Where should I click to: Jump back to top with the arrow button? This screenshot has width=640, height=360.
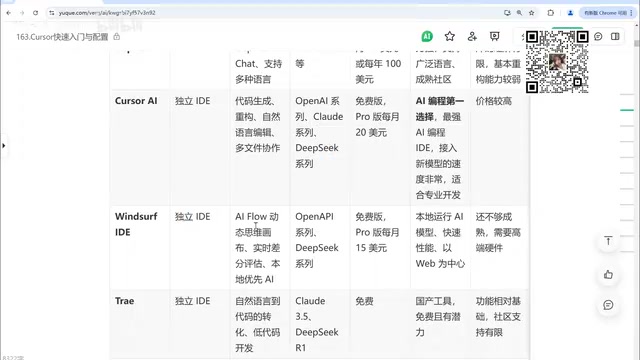[x=608, y=241]
